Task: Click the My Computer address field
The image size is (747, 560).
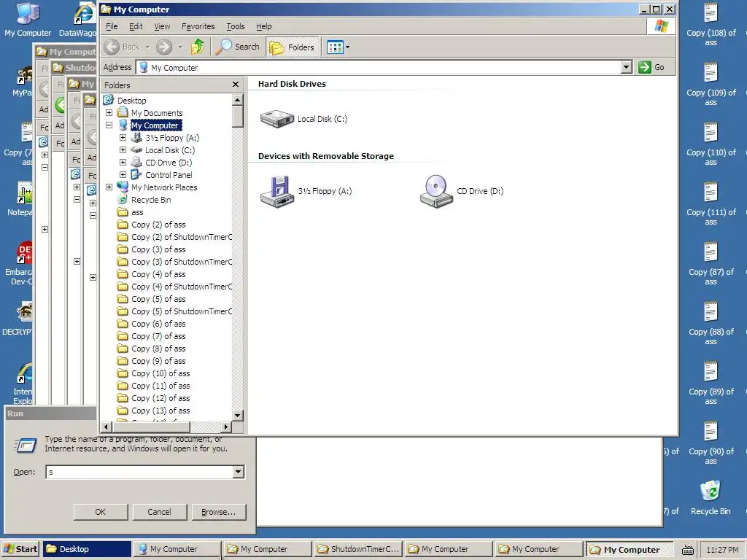Action: (x=379, y=67)
